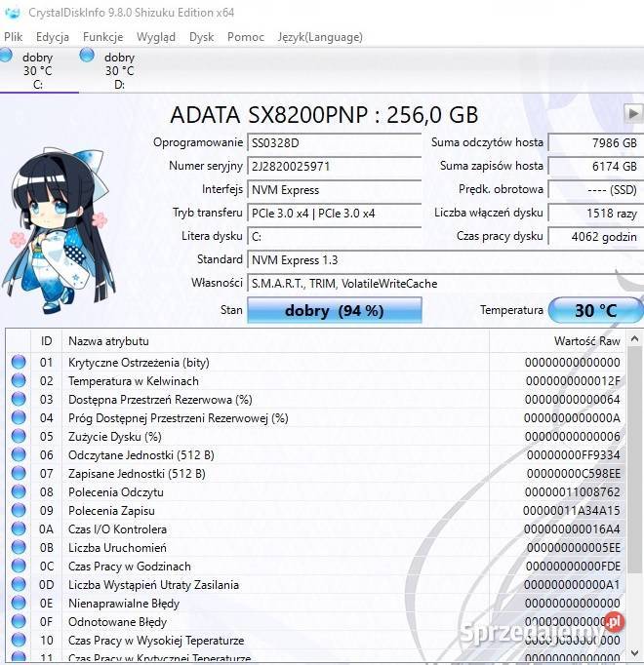
Task: Open the Wygląd menu
Action: tap(156, 37)
